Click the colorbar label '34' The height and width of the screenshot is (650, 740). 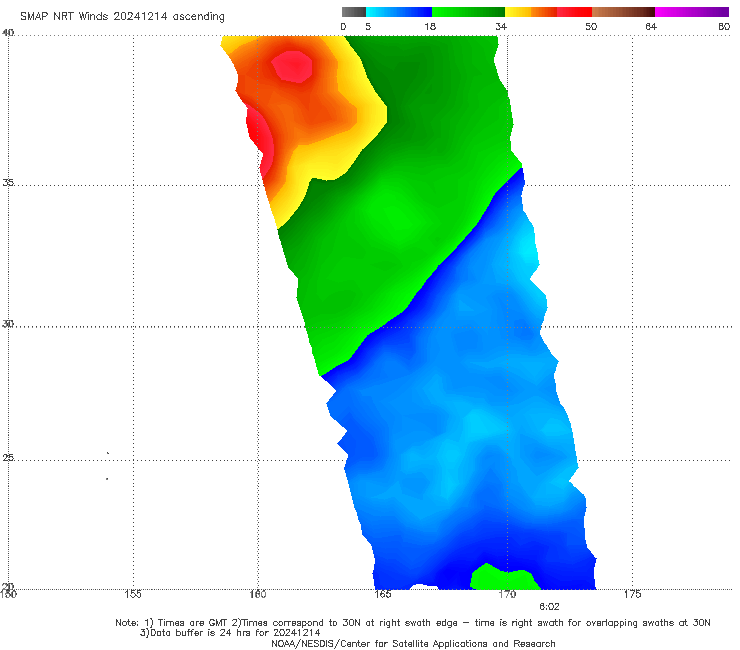pyautogui.click(x=501, y=26)
